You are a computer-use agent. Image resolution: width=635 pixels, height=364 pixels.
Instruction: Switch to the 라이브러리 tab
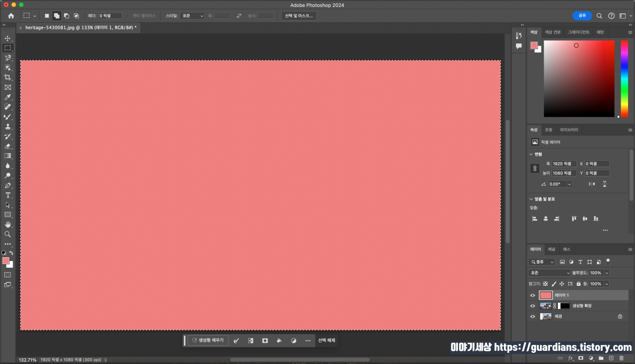click(569, 130)
